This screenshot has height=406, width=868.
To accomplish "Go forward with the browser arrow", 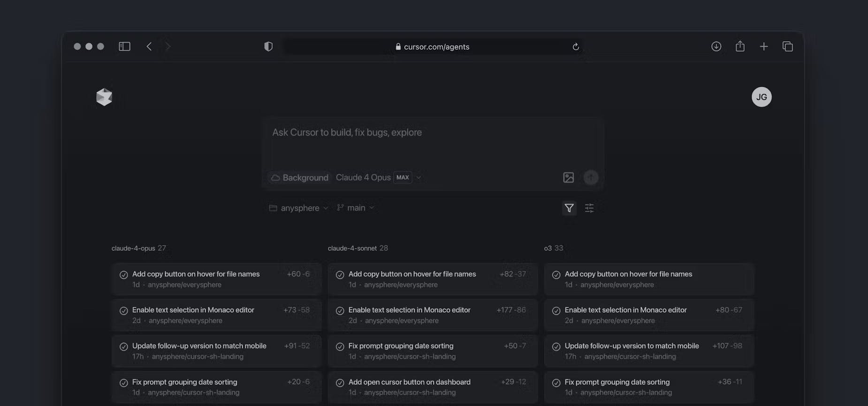I will tap(168, 46).
